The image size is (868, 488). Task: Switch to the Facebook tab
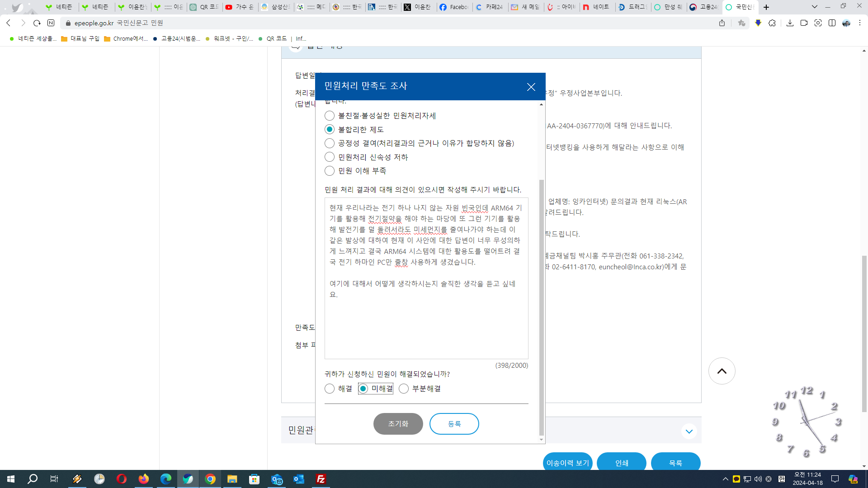click(x=454, y=7)
